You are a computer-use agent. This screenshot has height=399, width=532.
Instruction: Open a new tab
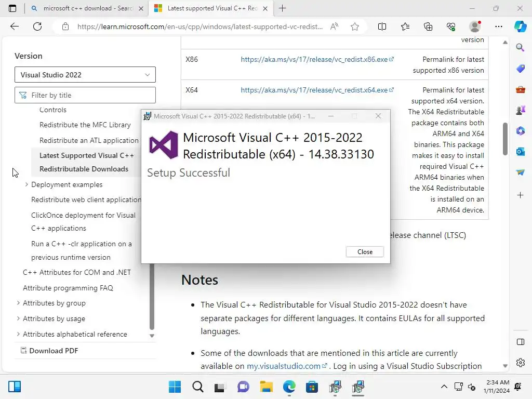[282, 8]
